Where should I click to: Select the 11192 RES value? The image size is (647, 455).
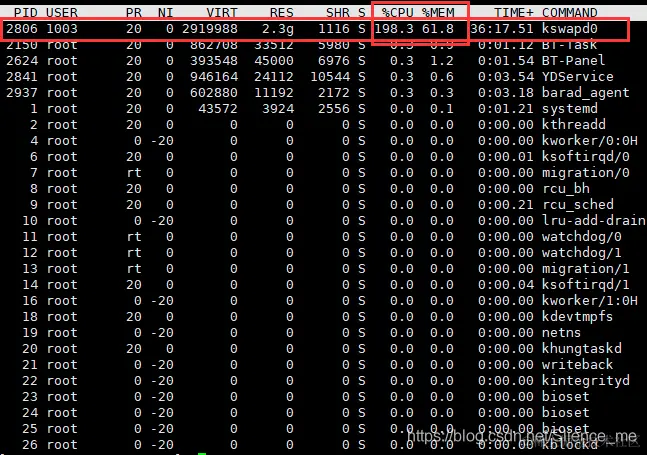pos(274,92)
